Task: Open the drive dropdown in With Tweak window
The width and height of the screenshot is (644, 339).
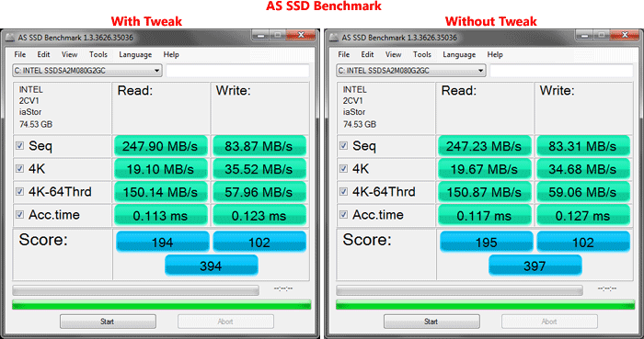Action: pos(87,71)
